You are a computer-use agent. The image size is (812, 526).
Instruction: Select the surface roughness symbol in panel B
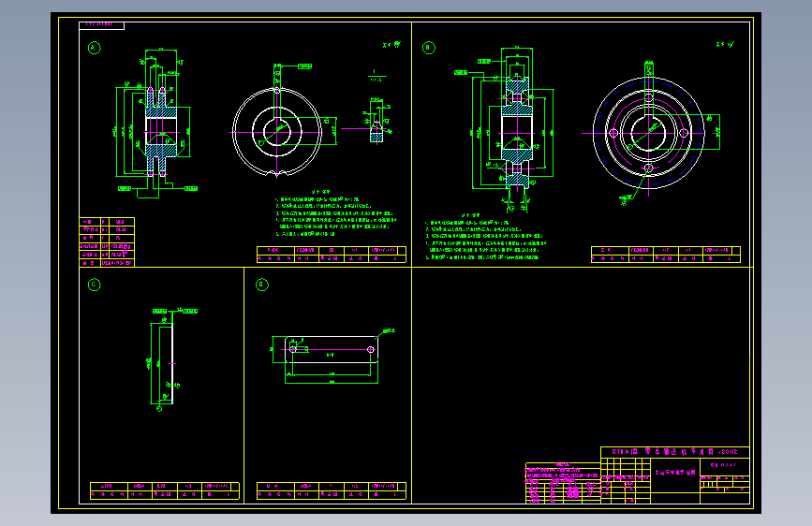pos(725,45)
